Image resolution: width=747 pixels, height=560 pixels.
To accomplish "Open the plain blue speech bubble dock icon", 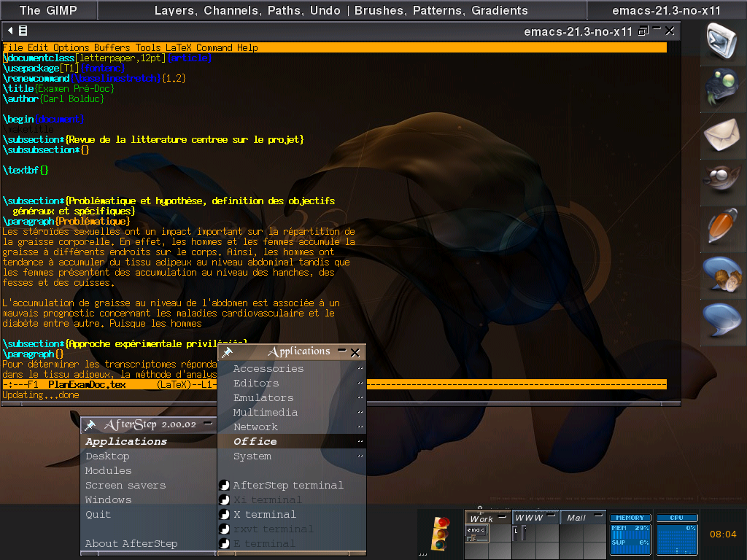I will (x=723, y=319).
